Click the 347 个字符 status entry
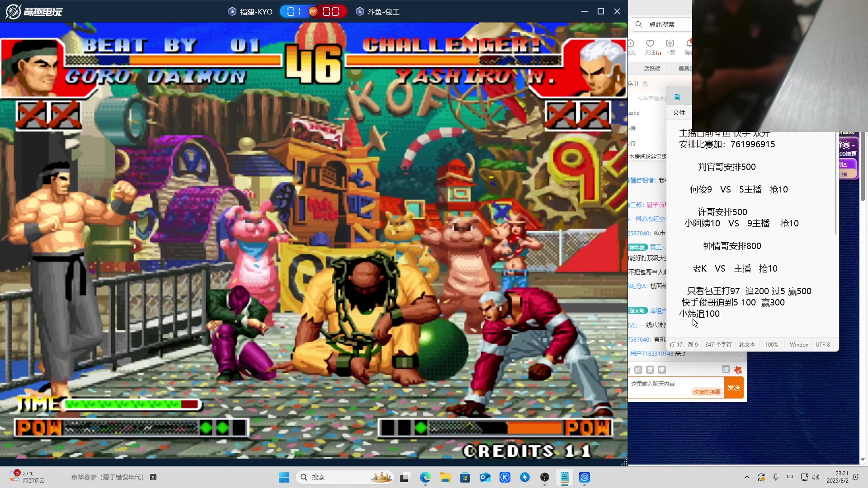This screenshot has height=488, width=868. tap(718, 344)
